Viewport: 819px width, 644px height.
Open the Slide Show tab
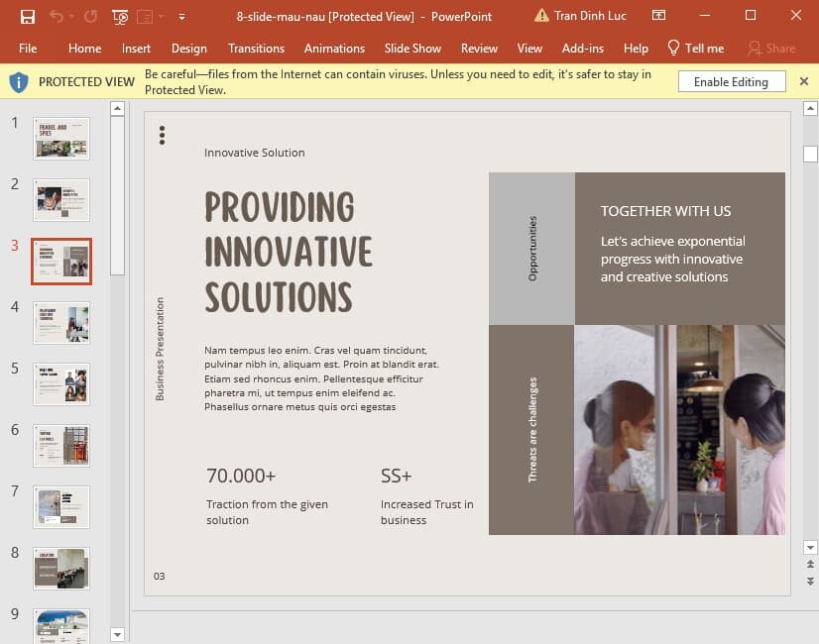pos(412,48)
